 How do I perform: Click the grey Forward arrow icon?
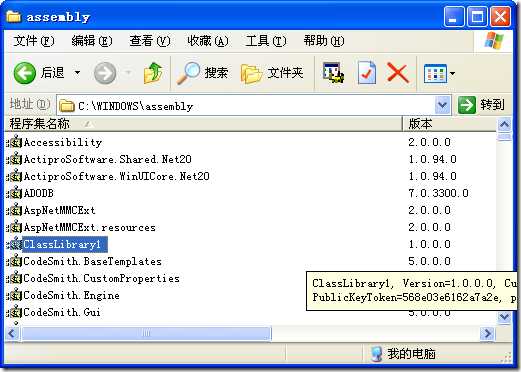click(105, 73)
